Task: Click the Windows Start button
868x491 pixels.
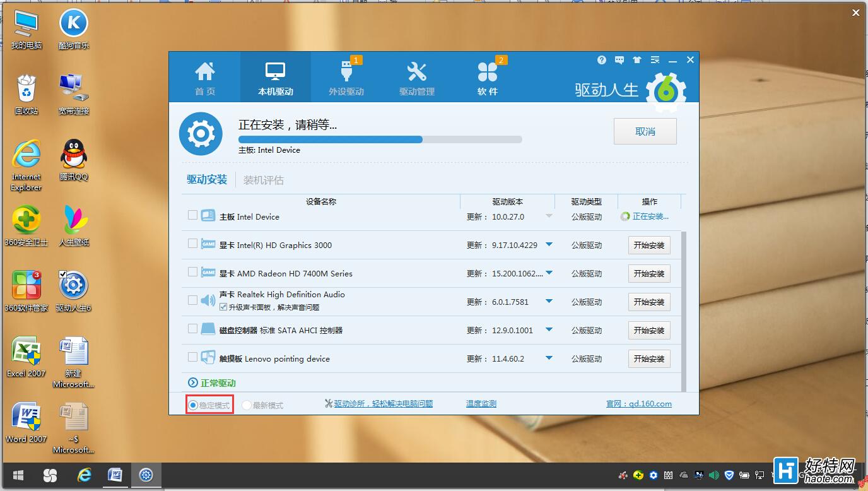Action: click(x=18, y=475)
